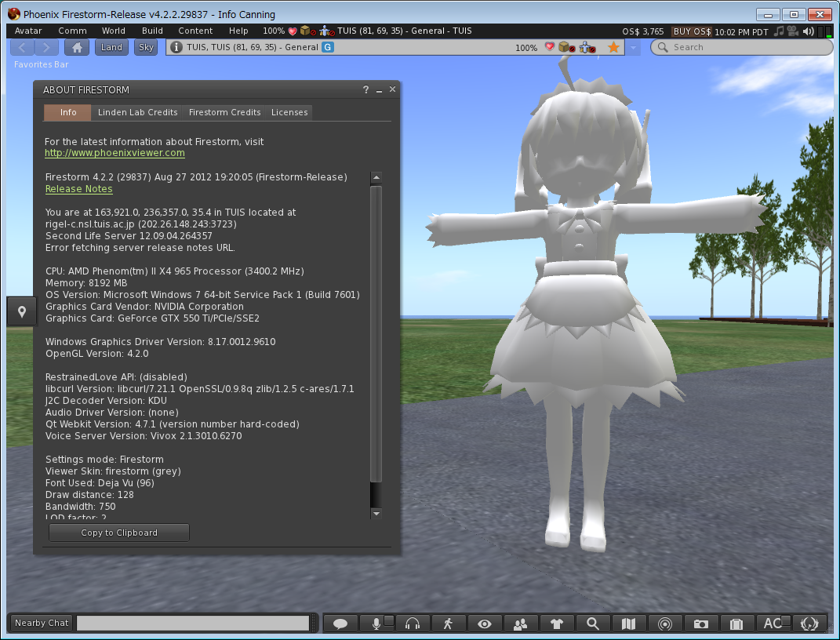
Task: Toggle the small checkbox on microphone button
Action: click(389, 620)
